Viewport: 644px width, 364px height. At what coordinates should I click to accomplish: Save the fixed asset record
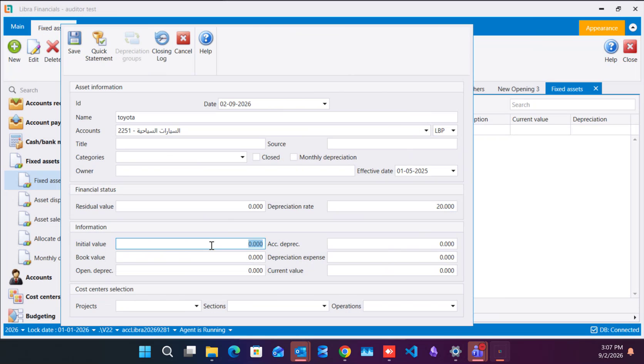(x=74, y=43)
